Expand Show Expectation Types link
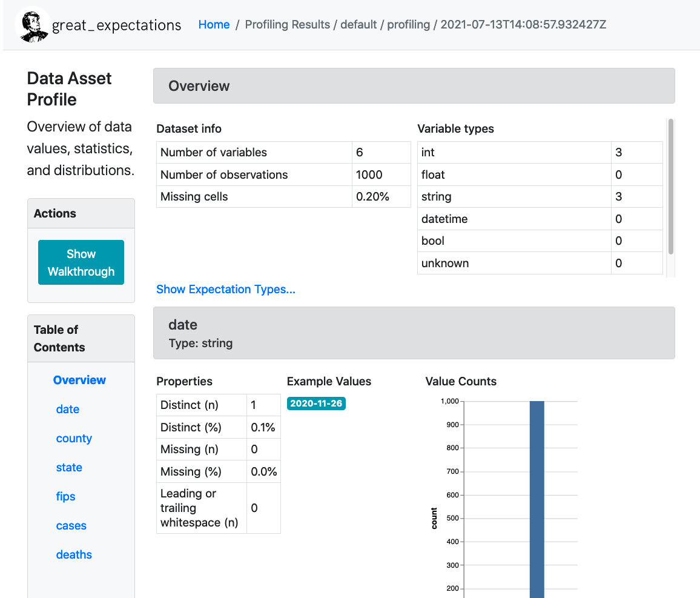The width and height of the screenshot is (700, 598). point(225,289)
